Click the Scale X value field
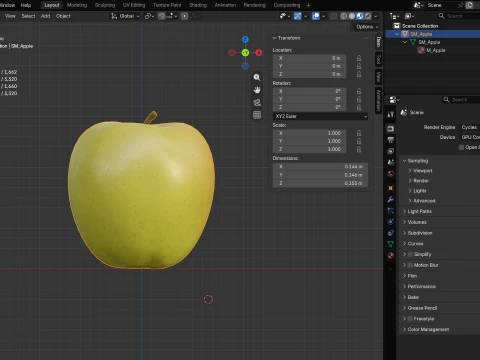Screen dimensions: 480x360 [x=309, y=133]
